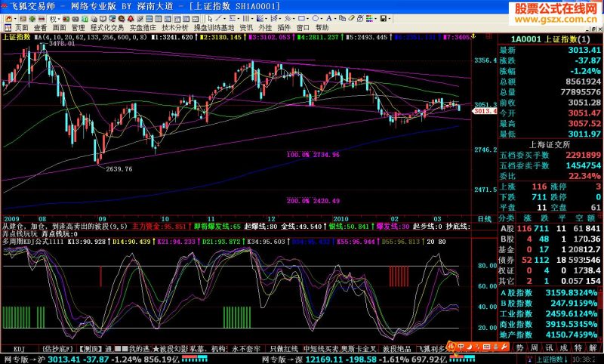Pick the rectangle drawing tool
Viewport: 604px width, 364px height.
pos(301,18)
